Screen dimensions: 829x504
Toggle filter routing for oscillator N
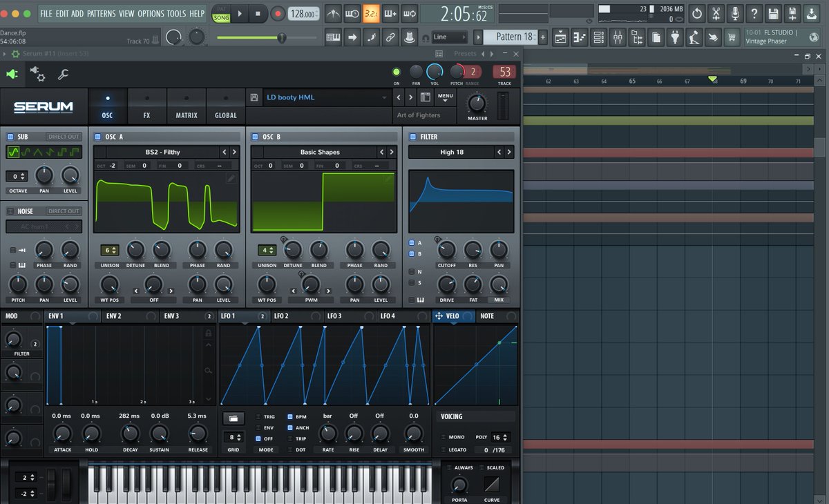click(x=411, y=271)
